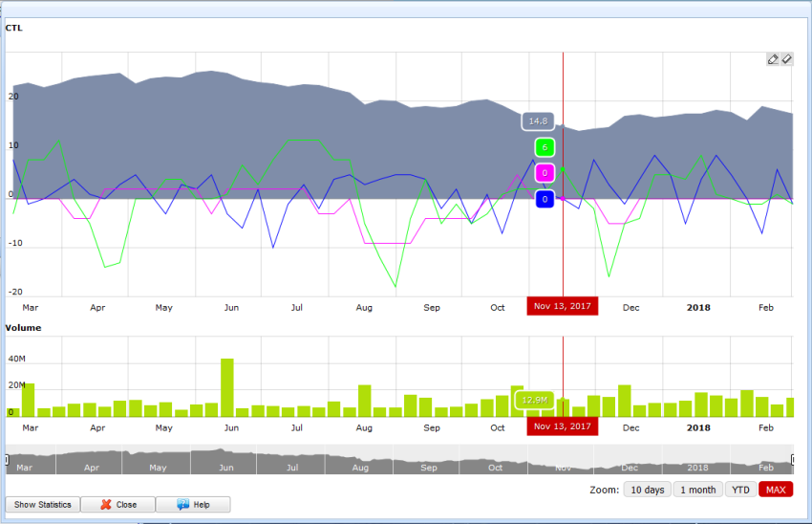
Task: Click the blue value 0 marker
Action: [545, 199]
